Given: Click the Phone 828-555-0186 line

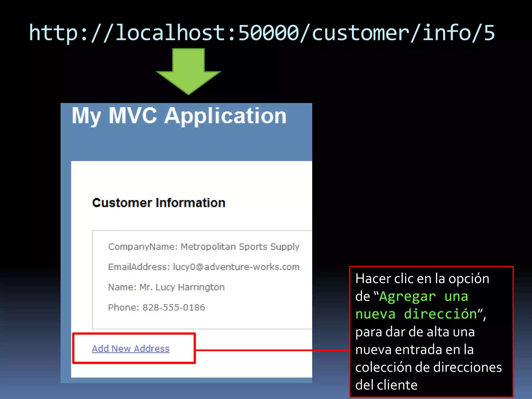Looking at the screenshot, I should [x=156, y=307].
